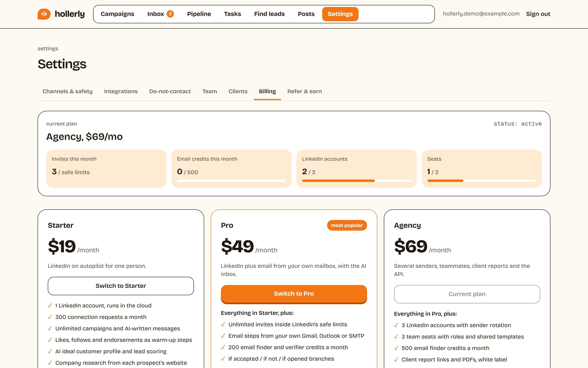Click the Switch to Starter button
This screenshot has height=368, width=588.
(121, 286)
